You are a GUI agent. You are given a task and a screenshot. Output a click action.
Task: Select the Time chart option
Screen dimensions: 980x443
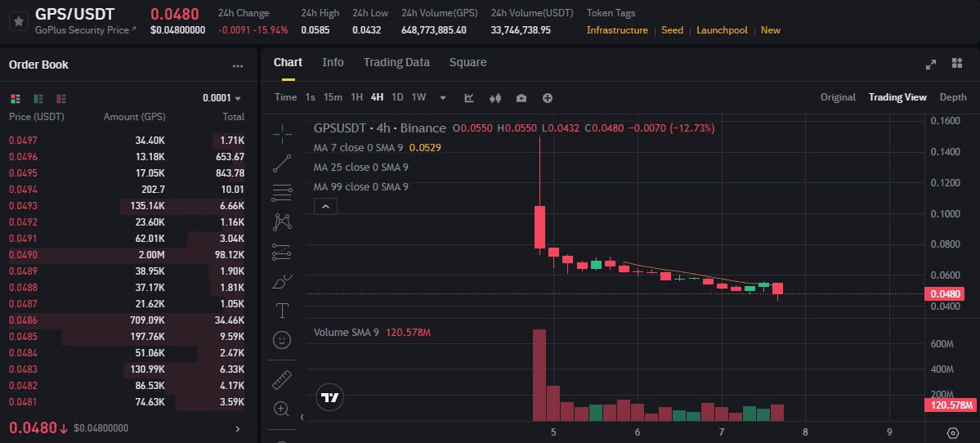click(285, 97)
